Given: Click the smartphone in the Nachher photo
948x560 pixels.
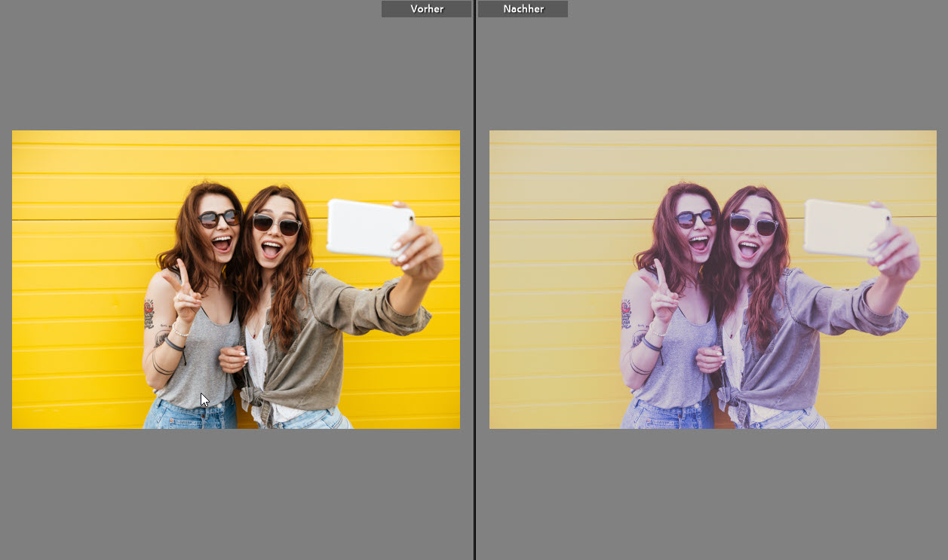Looking at the screenshot, I should coord(847,227).
